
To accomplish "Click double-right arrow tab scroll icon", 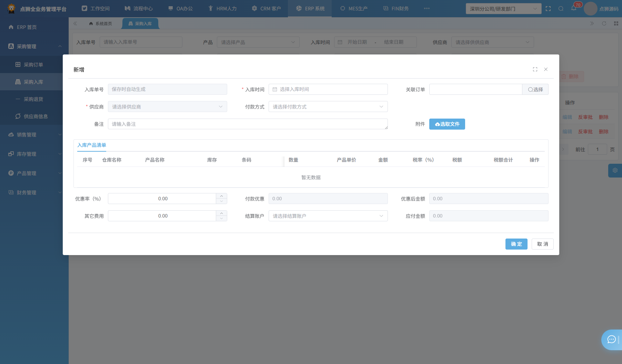I will (592, 23).
